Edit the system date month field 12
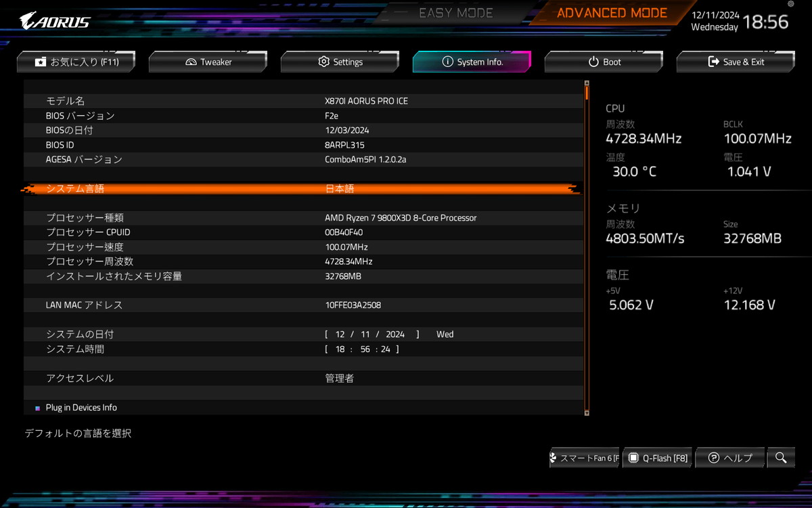 (340, 335)
